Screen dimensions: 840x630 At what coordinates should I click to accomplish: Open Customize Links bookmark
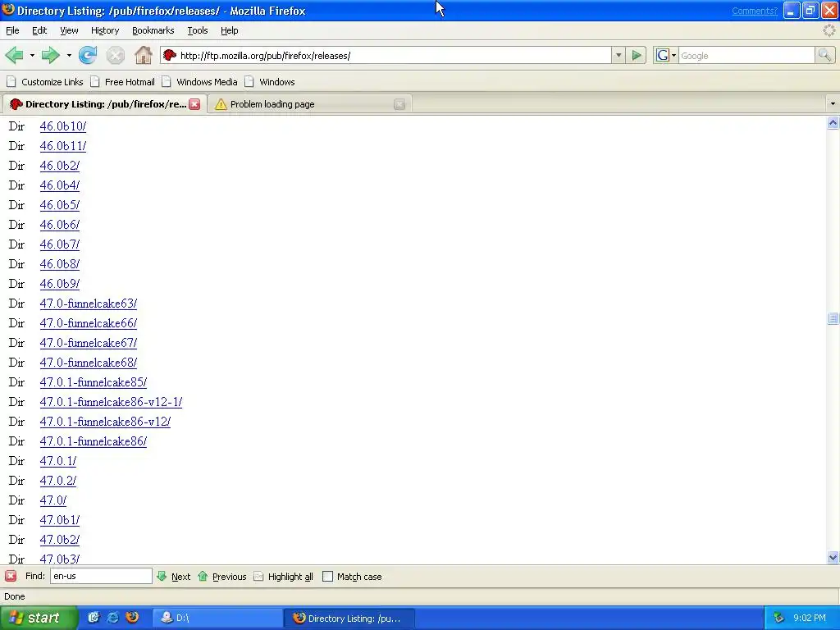(x=45, y=82)
